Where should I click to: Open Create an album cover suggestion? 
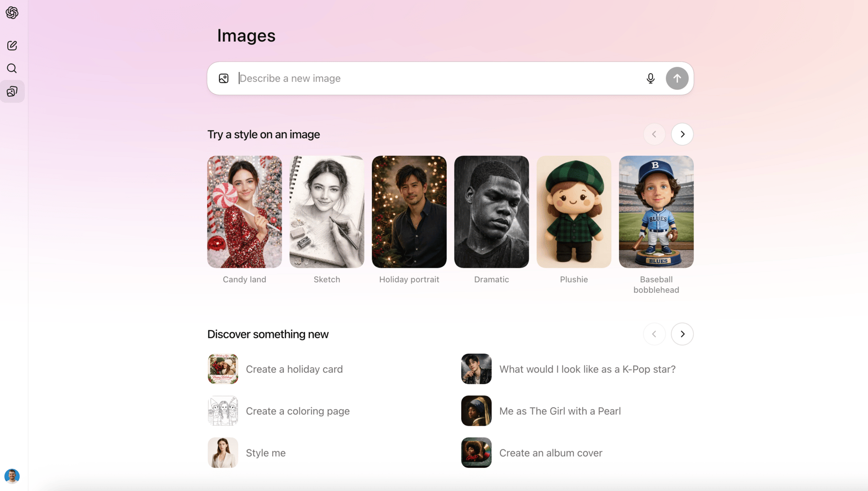click(550, 453)
